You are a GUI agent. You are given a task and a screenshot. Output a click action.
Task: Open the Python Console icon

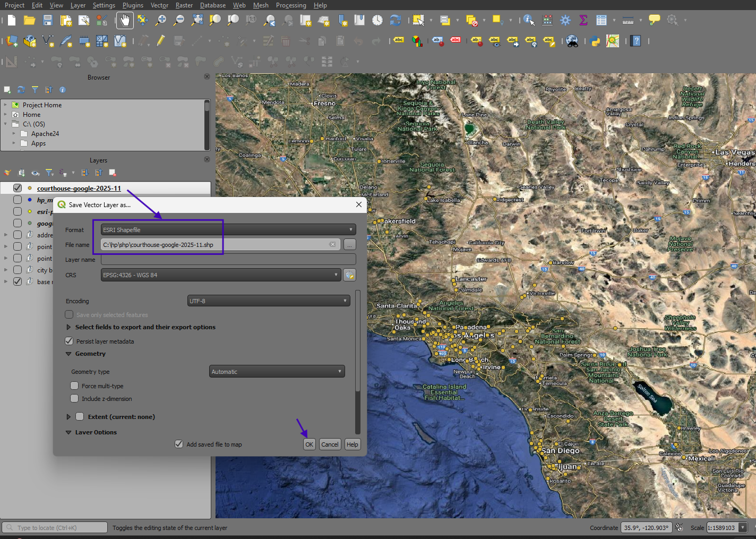click(x=595, y=41)
